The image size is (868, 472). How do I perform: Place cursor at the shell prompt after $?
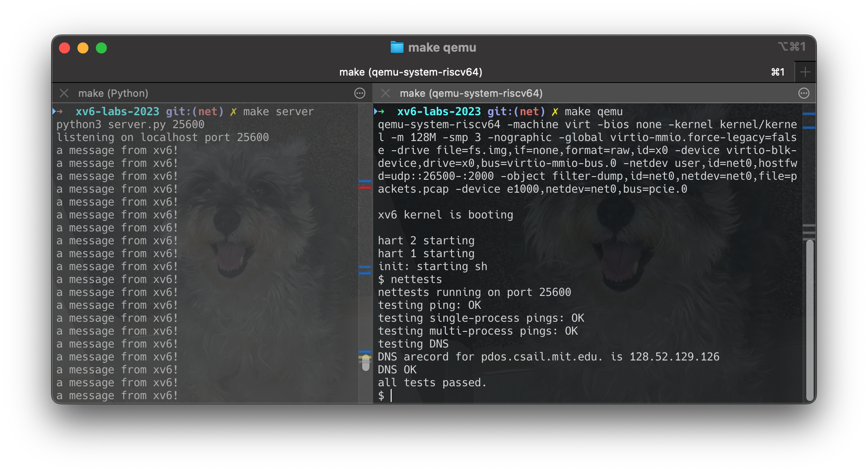click(x=392, y=395)
